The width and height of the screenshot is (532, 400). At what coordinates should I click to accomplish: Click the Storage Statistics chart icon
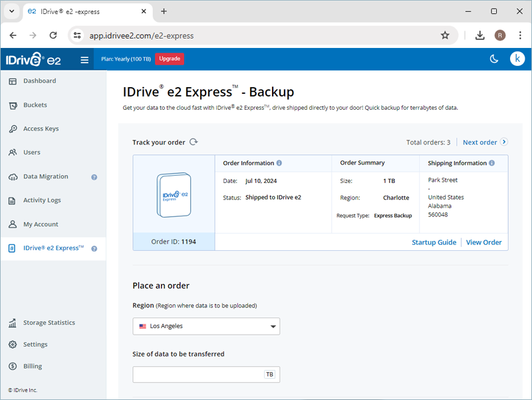[13, 323]
